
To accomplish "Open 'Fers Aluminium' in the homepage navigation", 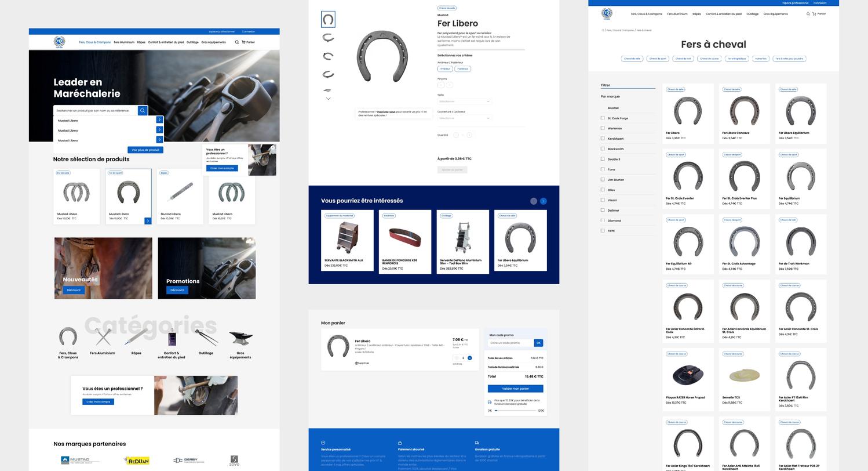I will click(x=124, y=42).
